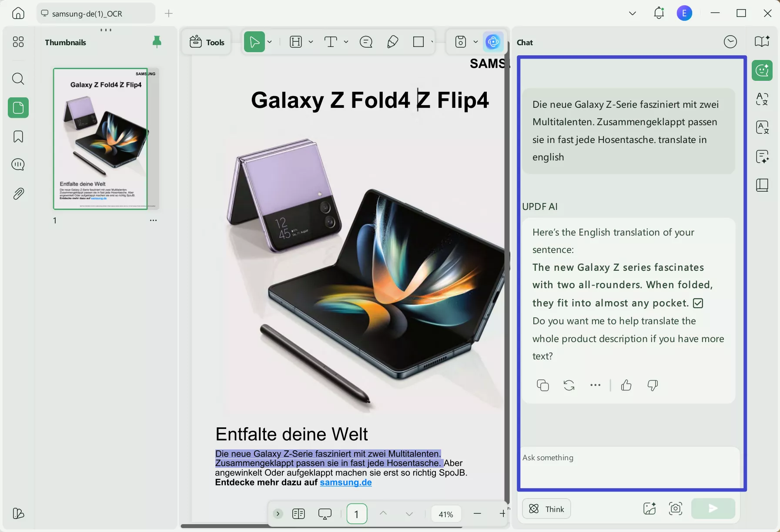Take a screenshot for chat
This screenshot has width=780, height=532.
676,509
